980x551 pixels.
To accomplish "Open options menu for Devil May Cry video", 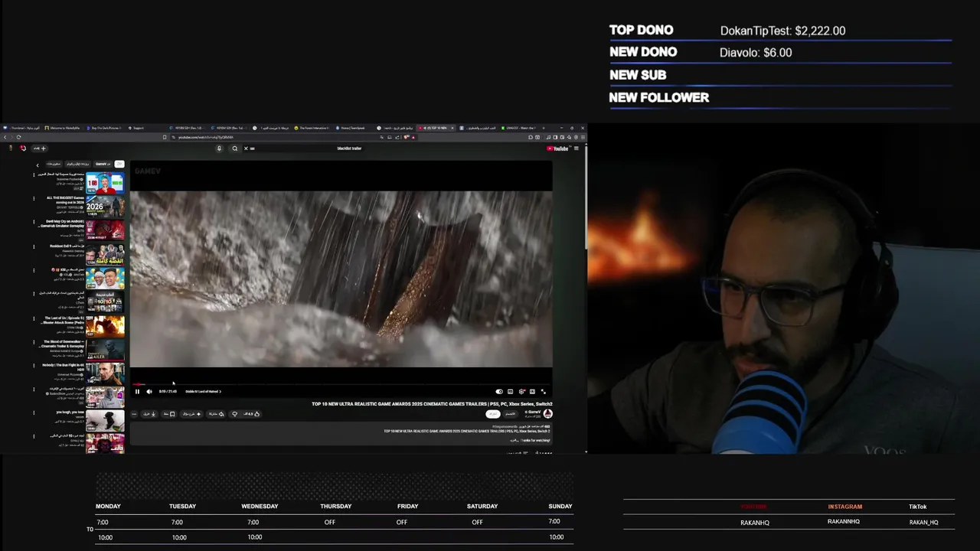I will [x=34, y=223].
